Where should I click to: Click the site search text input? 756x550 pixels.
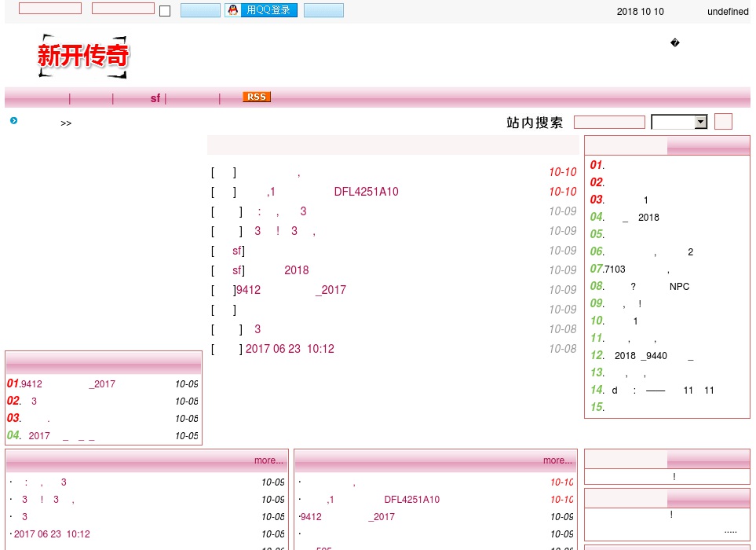[609, 123]
